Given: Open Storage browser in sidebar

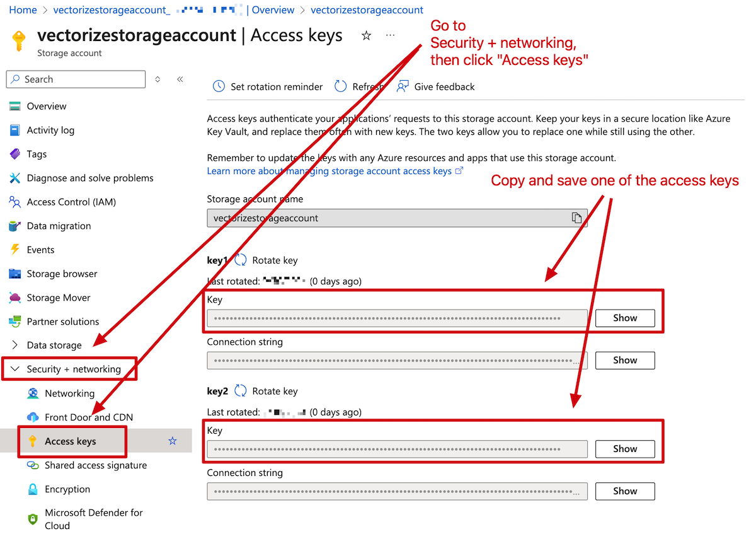Looking at the screenshot, I should [x=62, y=274].
